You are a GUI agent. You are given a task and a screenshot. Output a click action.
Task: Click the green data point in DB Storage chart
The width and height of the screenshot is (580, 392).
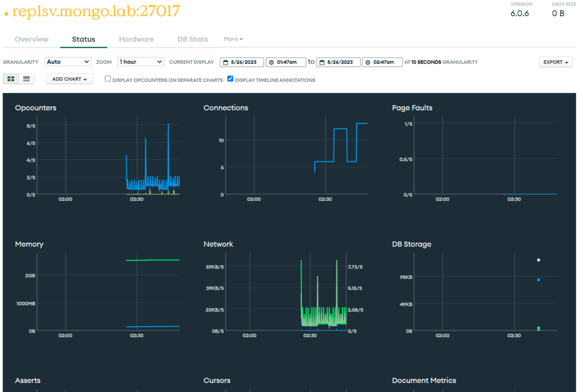click(539, 328)
